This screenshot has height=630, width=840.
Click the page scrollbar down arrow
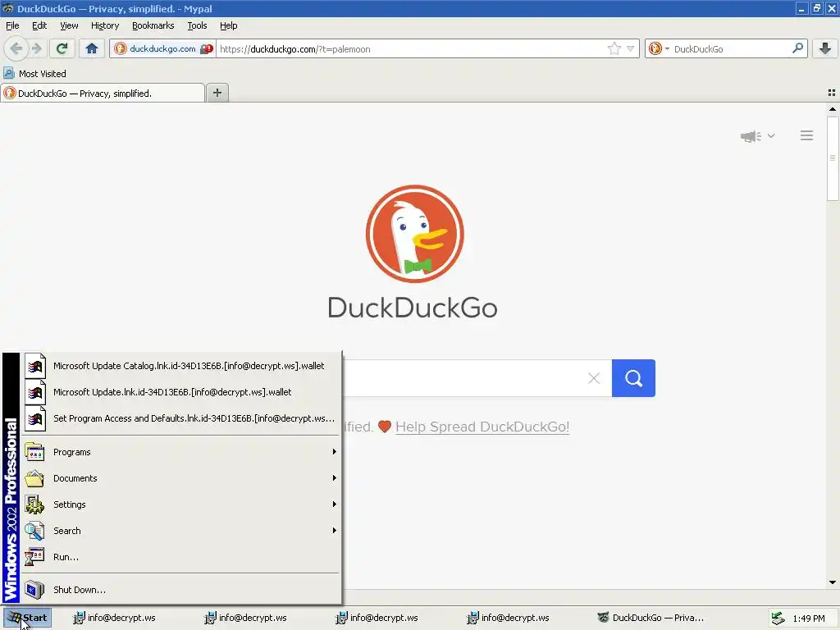click(833, 582)
